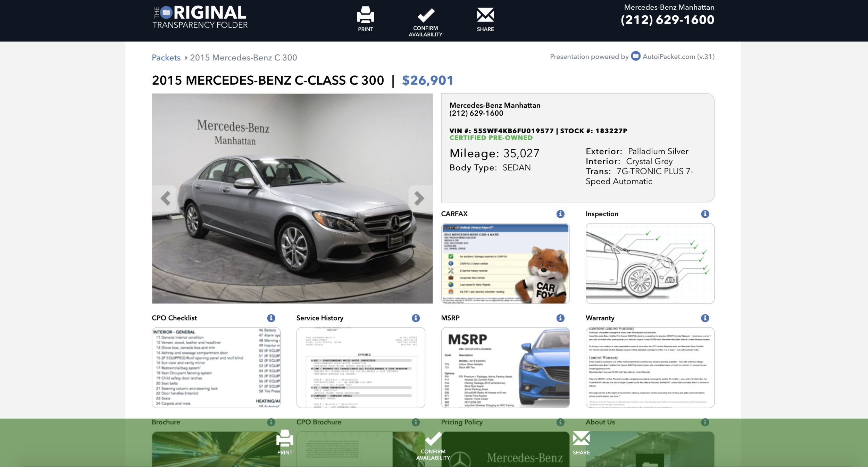Screen dimensions: 868x467
Task: Click Interior: Crystal Grey text
Action: point(629,161)
